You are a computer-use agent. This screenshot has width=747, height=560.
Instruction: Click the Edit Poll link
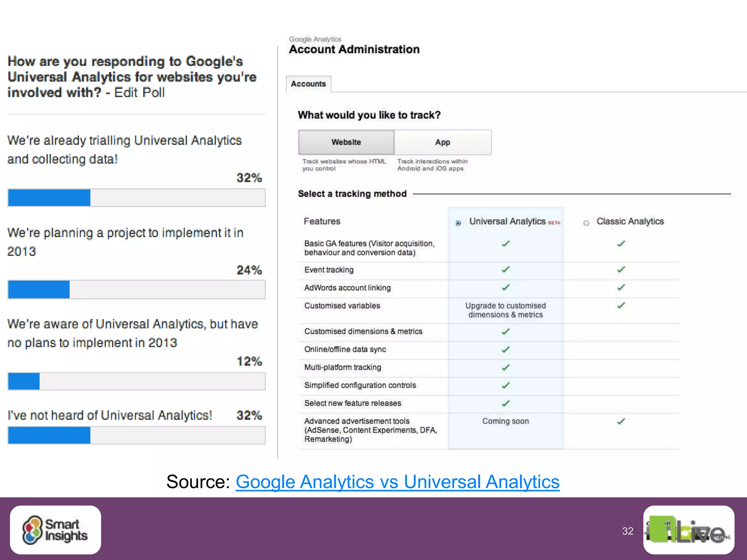[139, 93]
